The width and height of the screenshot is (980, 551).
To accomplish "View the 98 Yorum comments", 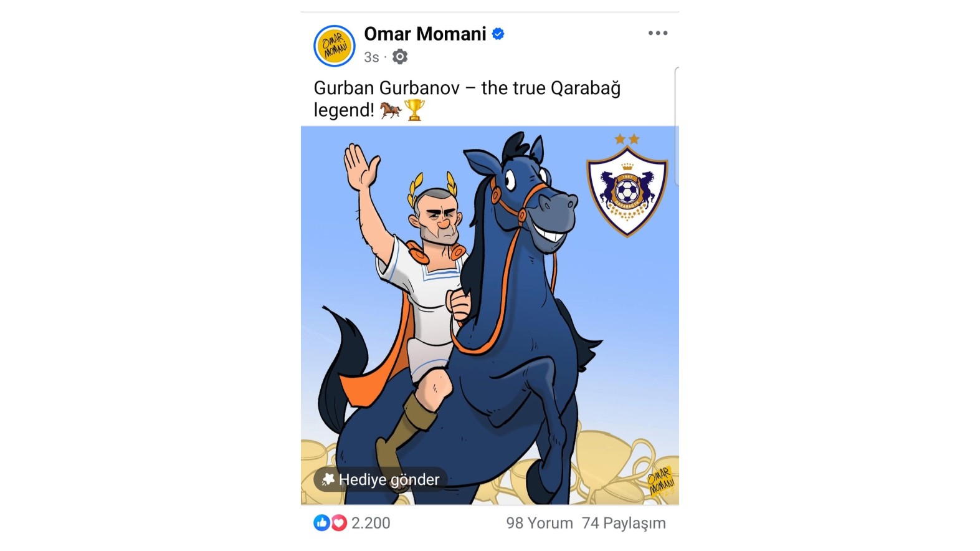I will point(540,523).
